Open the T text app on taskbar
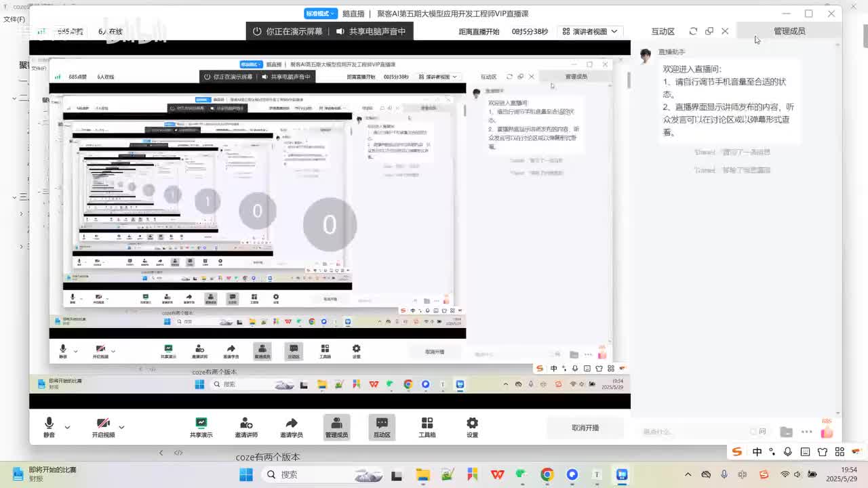Viewport: 868px width, 488px height. click(597, 474)
